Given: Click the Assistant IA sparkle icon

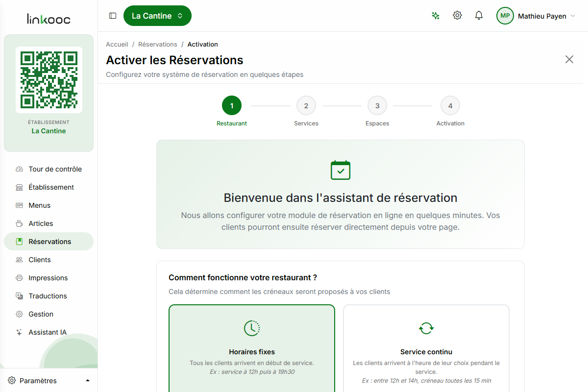Looking at the screenshot, I should pos(19,332).
